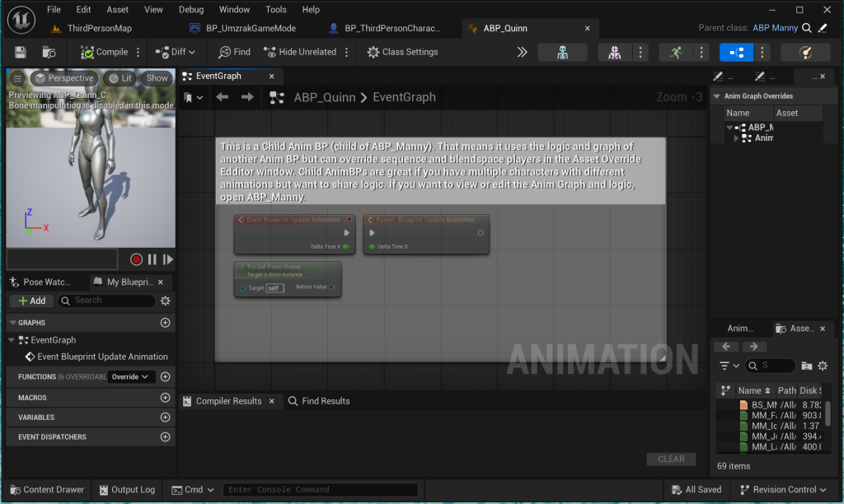The height and width of the screenshot is (504, 844).
Task: Click Find in the toolbar
Action: (234, 52)
